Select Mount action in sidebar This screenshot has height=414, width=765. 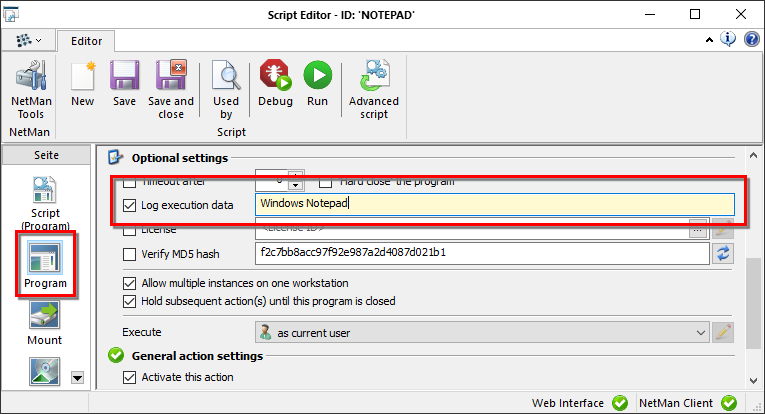(44, 321)
